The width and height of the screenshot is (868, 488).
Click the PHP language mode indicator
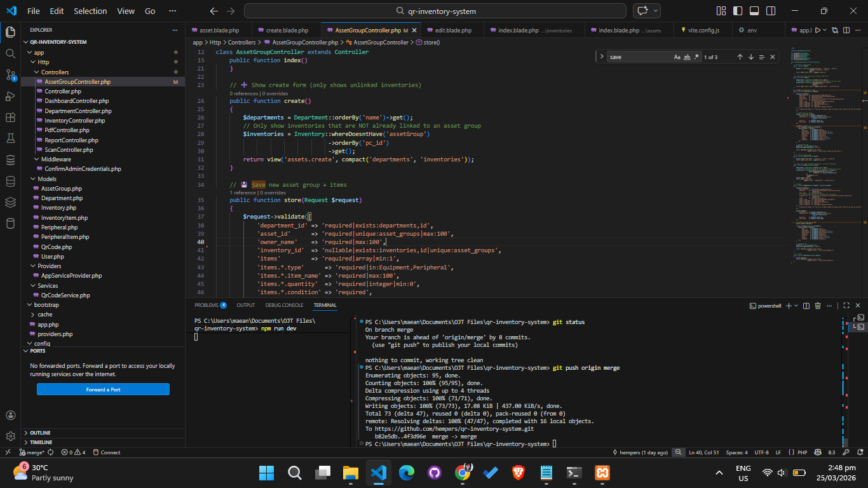(x=802, y=452)
